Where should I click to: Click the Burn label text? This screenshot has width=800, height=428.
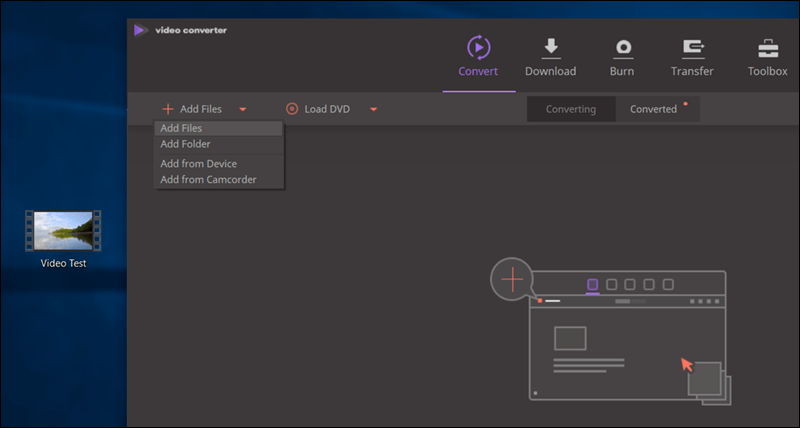[622, 71]
